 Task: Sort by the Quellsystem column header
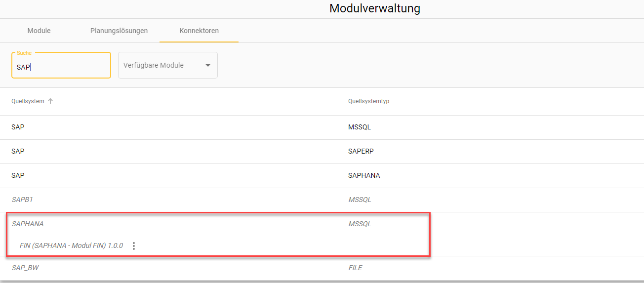(28, 101)
